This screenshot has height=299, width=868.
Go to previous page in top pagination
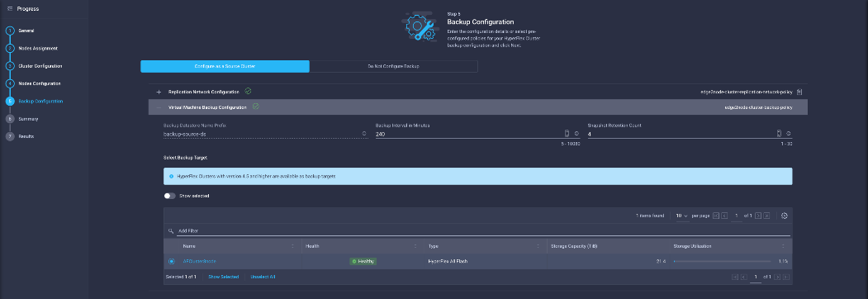pos(724,216)
